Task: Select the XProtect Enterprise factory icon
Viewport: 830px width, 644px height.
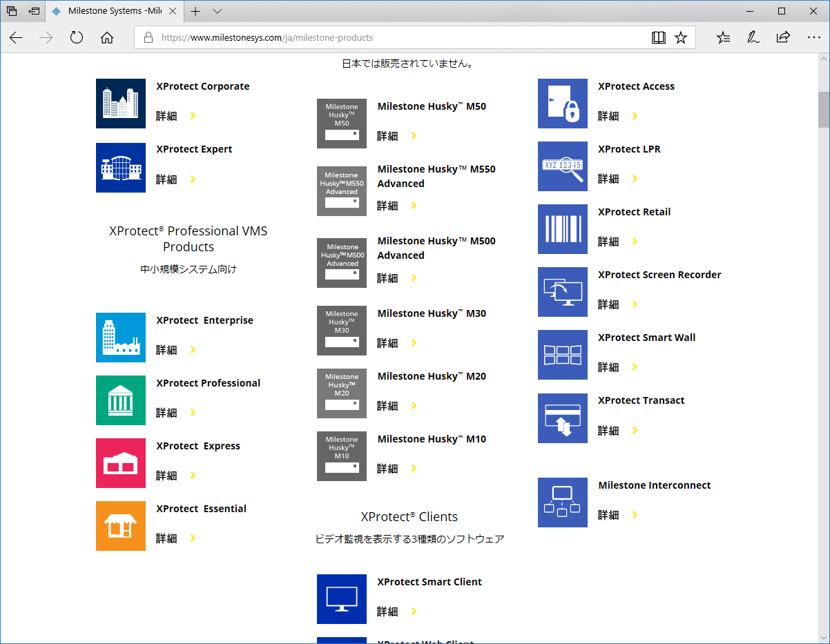Action: click(x=121, y=338)
